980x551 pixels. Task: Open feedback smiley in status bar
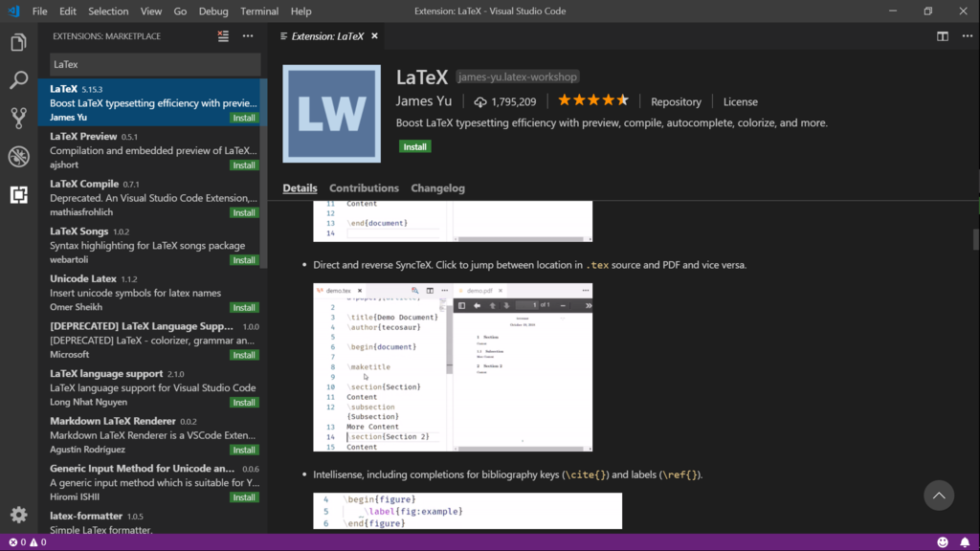(x=943, y=541)
